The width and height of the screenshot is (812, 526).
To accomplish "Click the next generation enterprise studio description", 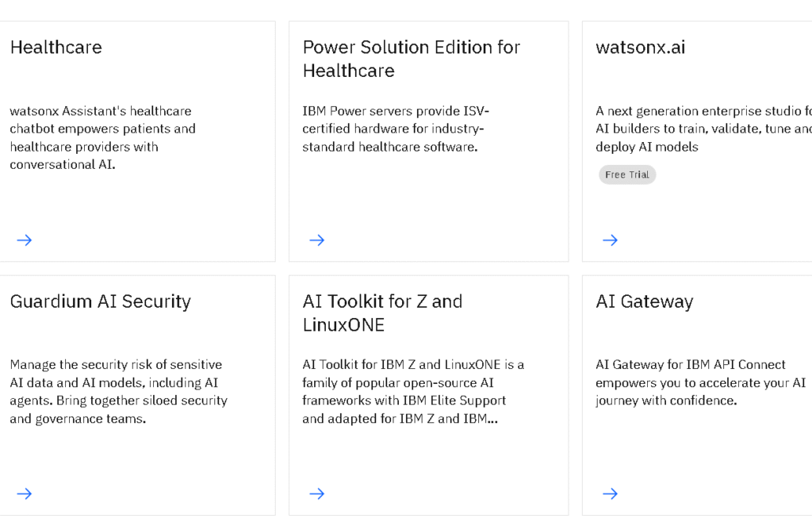I will [x=703, y=129].
